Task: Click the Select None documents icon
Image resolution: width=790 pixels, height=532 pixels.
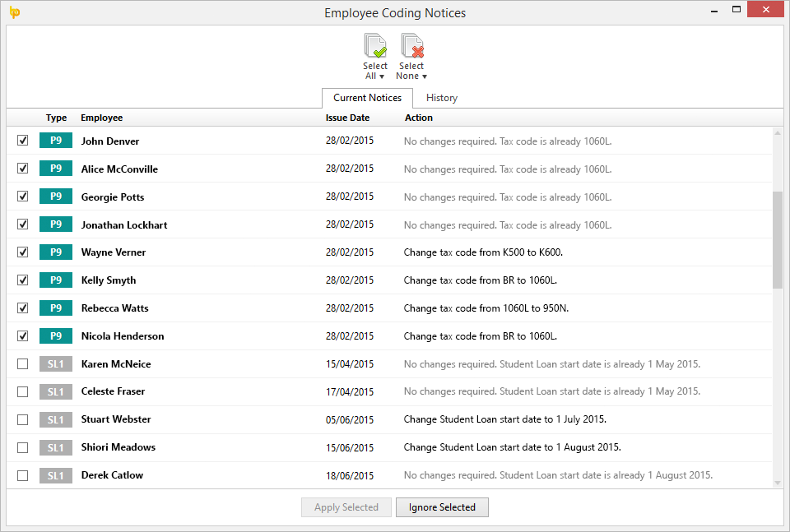Action: pos(412,45)
